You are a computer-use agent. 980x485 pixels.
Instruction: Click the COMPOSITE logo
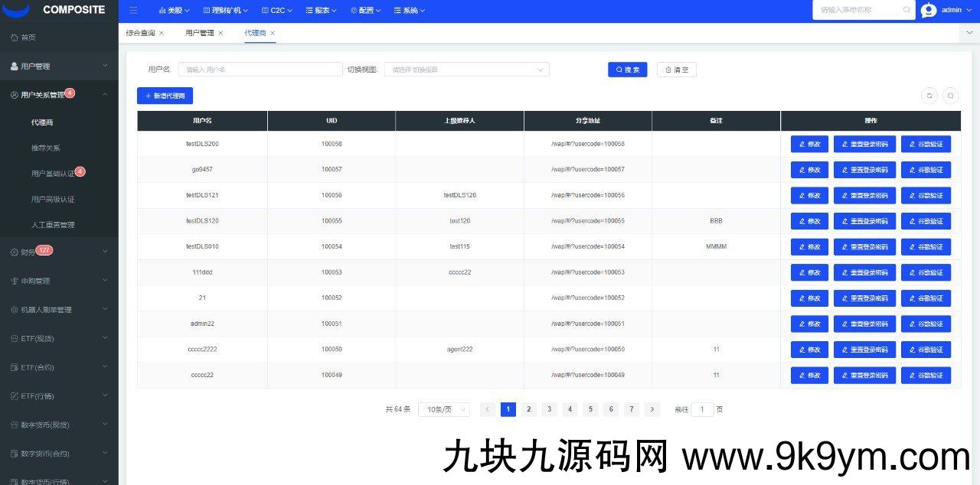(54, 10)
